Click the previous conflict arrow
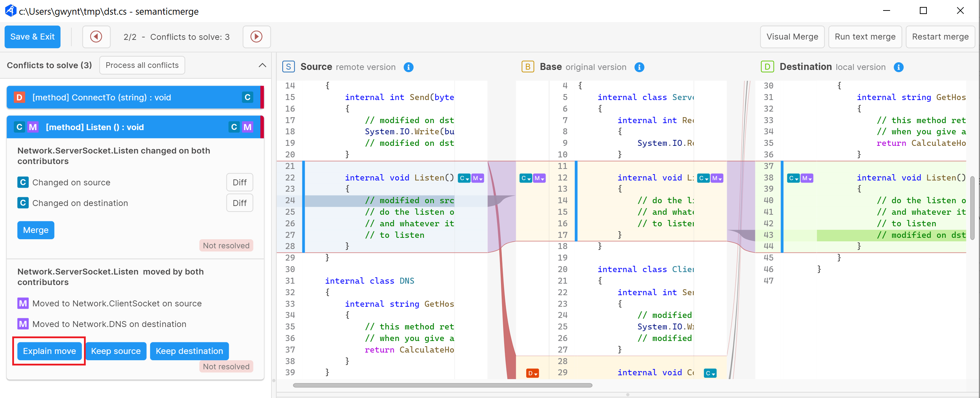Screen dimensions: 980x398 tap(96, 36)
